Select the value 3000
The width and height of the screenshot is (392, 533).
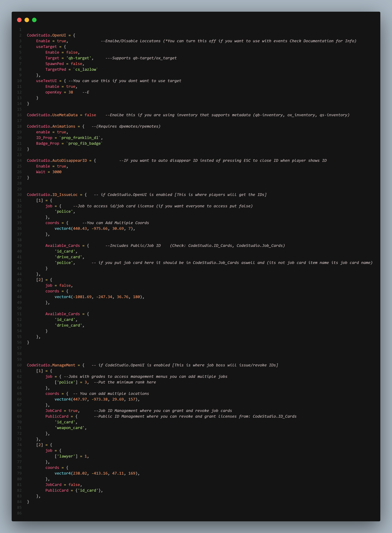pyautogui.click(x=57, y=172)
